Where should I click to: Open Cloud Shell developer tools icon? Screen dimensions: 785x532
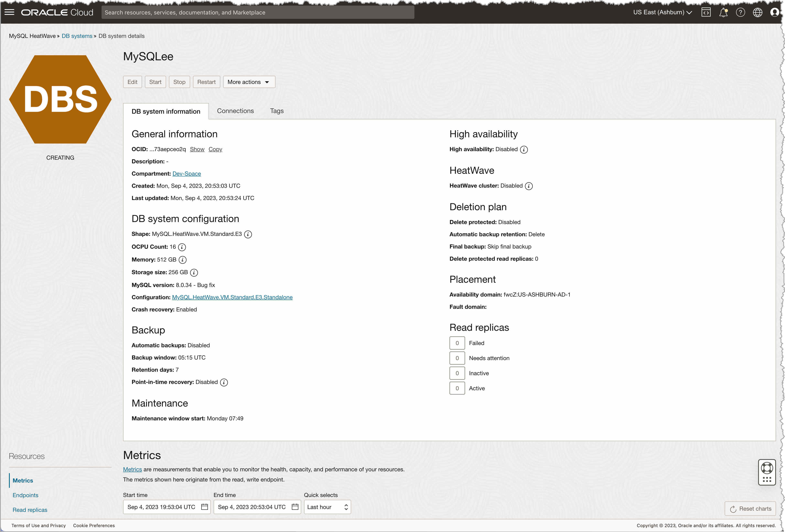point(706,12)
